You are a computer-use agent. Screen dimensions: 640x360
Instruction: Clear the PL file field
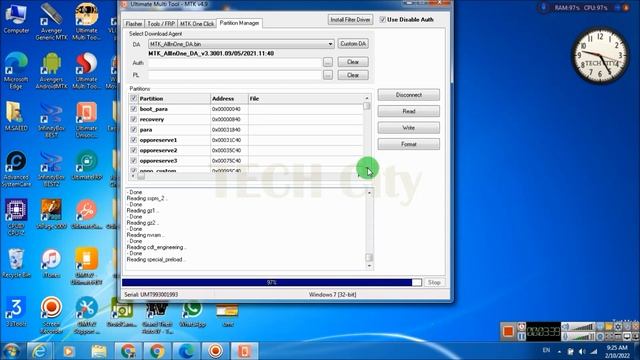coord(353,75)
